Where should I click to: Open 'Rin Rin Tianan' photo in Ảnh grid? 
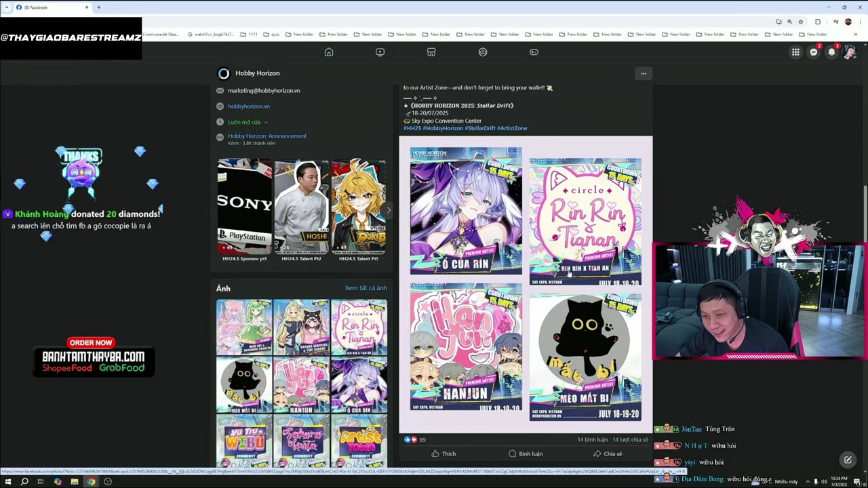359,327
